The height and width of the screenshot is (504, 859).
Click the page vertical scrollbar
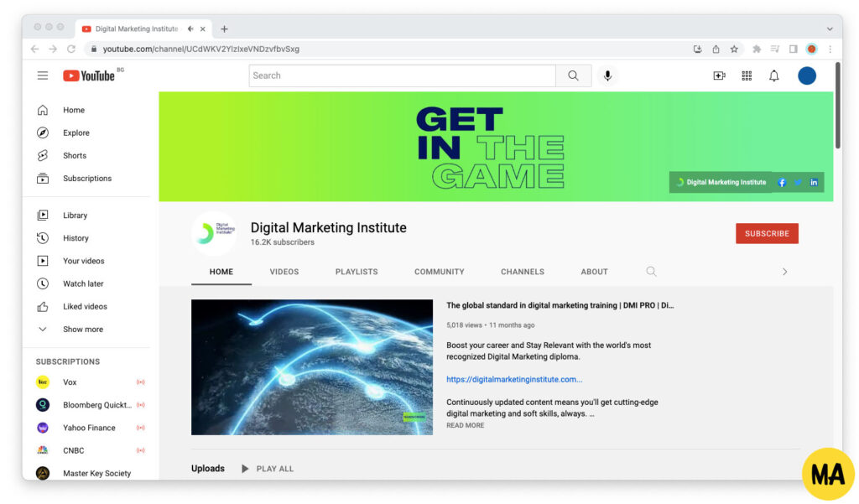tap(838, 105)
